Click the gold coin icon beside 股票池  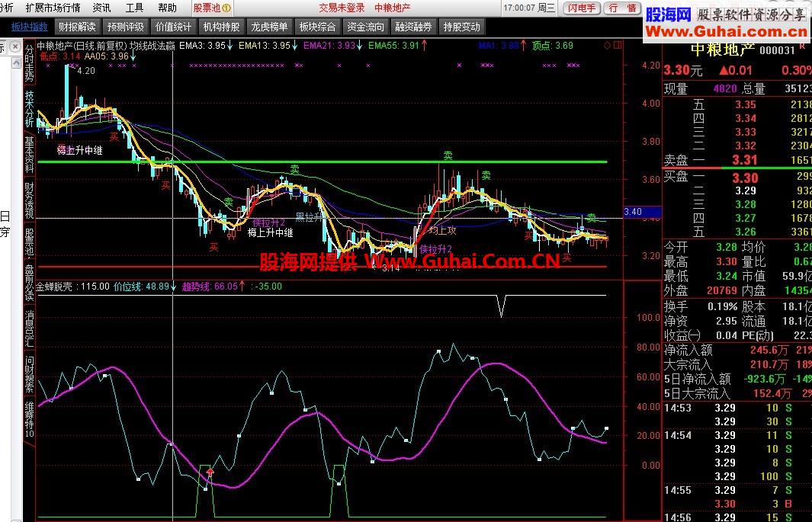[226, 8]
